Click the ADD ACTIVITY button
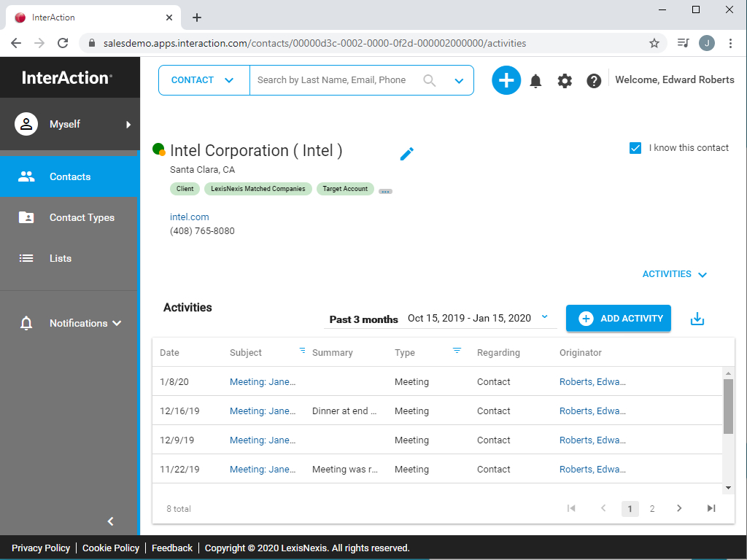 coord(618,319)
